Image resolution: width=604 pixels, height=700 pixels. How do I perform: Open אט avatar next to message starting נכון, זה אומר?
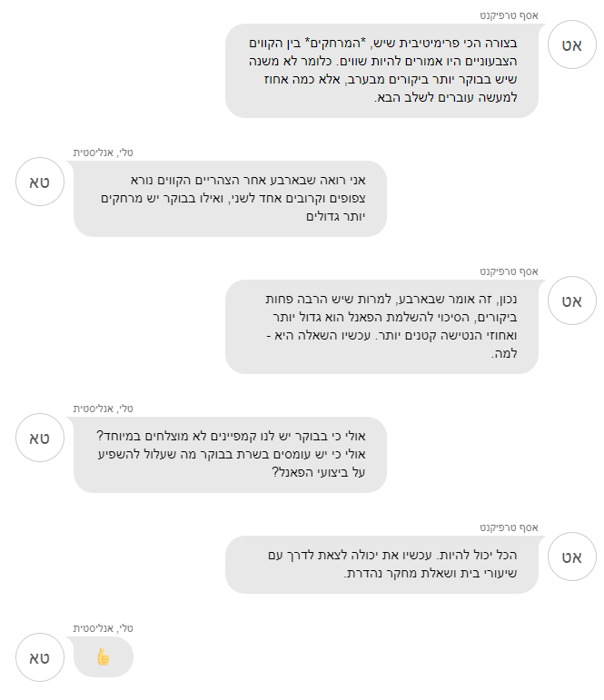tap(572, 301)
